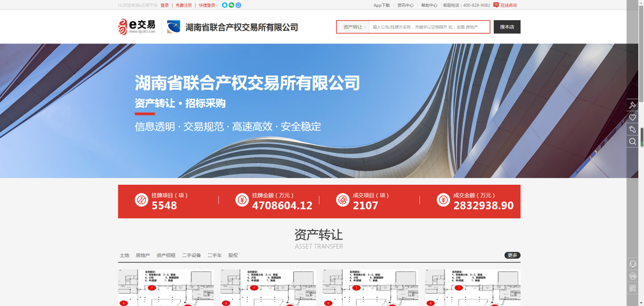644x306 pixels.
Task: Open the second floor-plan listing thumbnail
Action: tap(268, 287)
